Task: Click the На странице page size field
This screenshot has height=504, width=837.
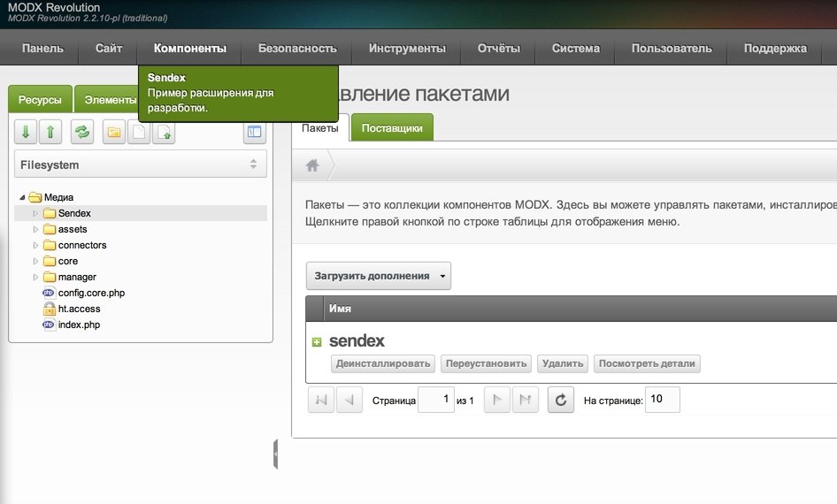Action: (x=663, y=400)
